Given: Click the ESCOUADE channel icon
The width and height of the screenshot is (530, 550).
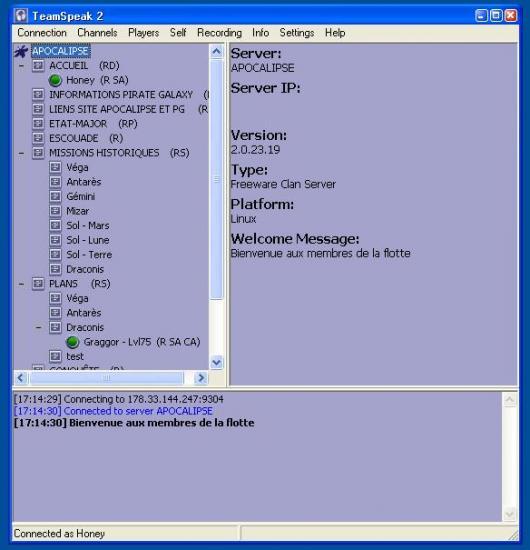Looking at the screenshot, I should tap(38, 138).
